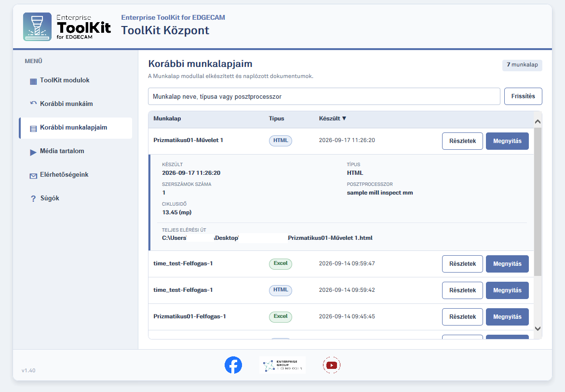Click the sample mill inspect mm value
This screenshot has height=392, width=565.
pyautogui.click(x=380, y=193)
